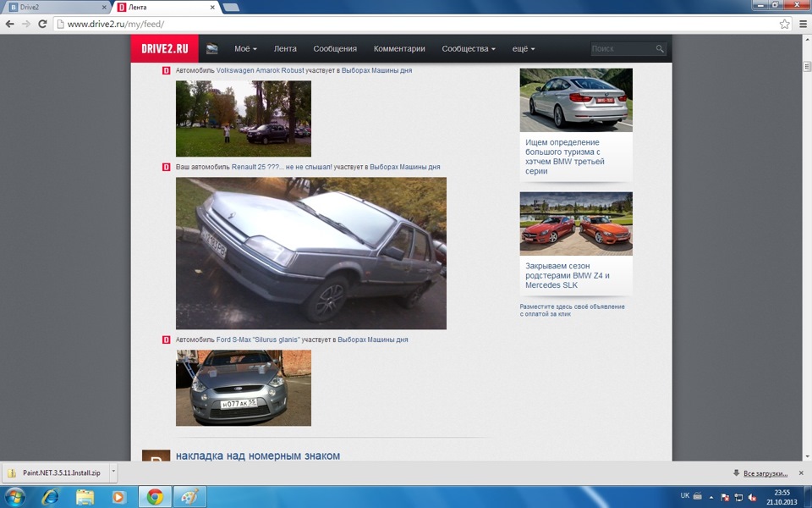The width and height of the screenshot is (812, 508).
Task: Switch to the Drive2 browser tab
Action: tap(57, 8)
